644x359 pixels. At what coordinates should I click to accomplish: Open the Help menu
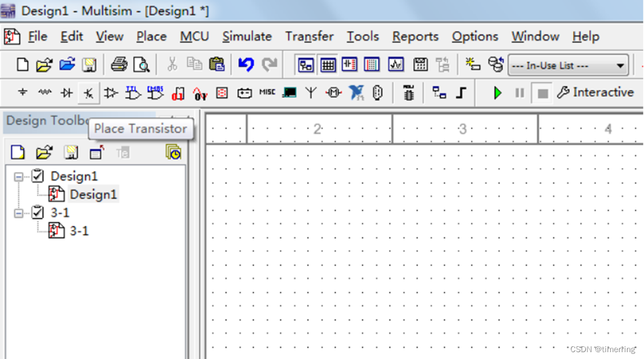click(586, 37)
